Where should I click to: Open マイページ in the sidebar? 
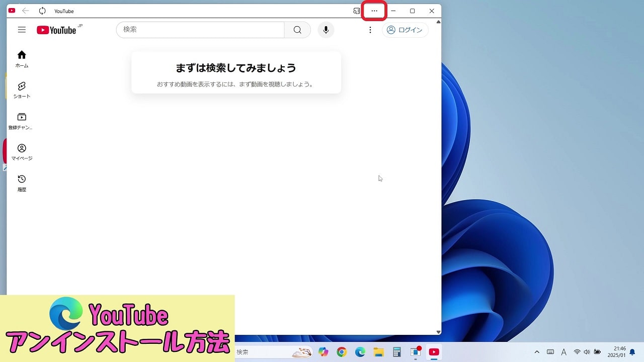pyautogui.click(x=22, y=152)
